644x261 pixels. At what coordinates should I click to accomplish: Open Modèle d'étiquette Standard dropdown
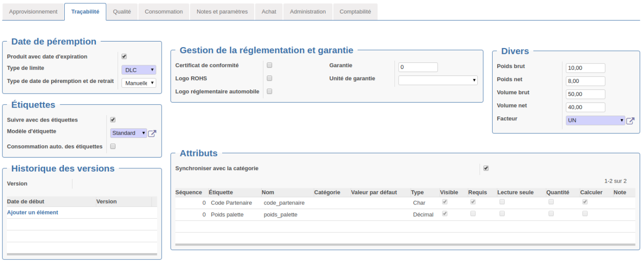pyautogui.click(x=129, y=133)
